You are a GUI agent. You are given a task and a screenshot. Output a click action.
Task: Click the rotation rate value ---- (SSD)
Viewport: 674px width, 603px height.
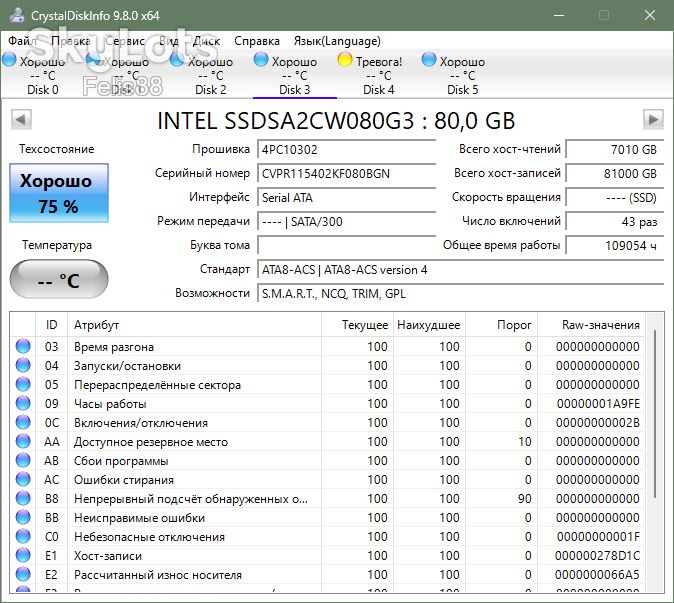[x=615, y=198]
